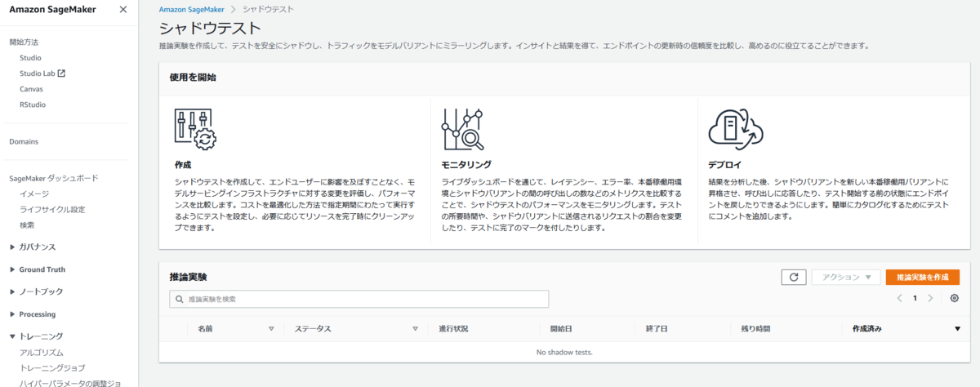Open Studio Lab from the sidebar
Viewport: 980px width, 387px height.
click(37, 73)
